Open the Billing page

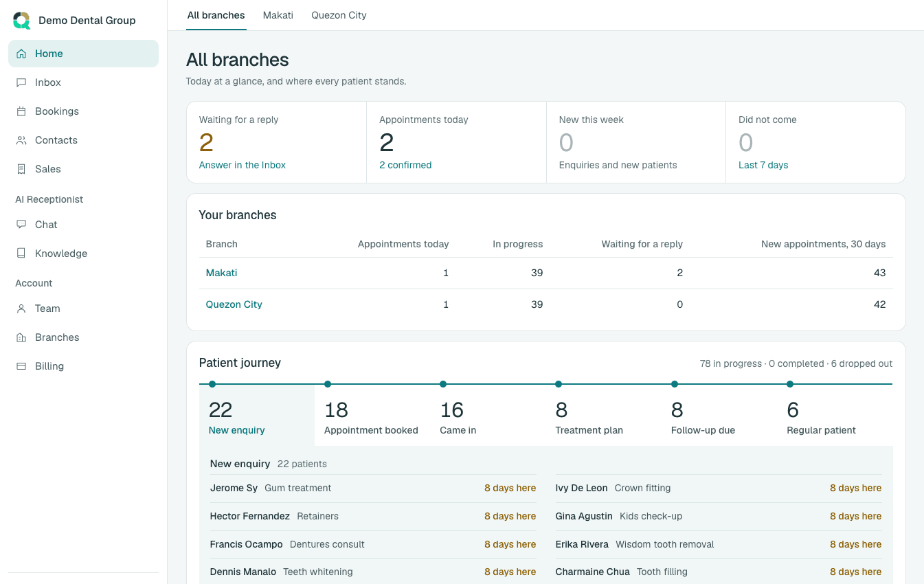pos(83,366)
